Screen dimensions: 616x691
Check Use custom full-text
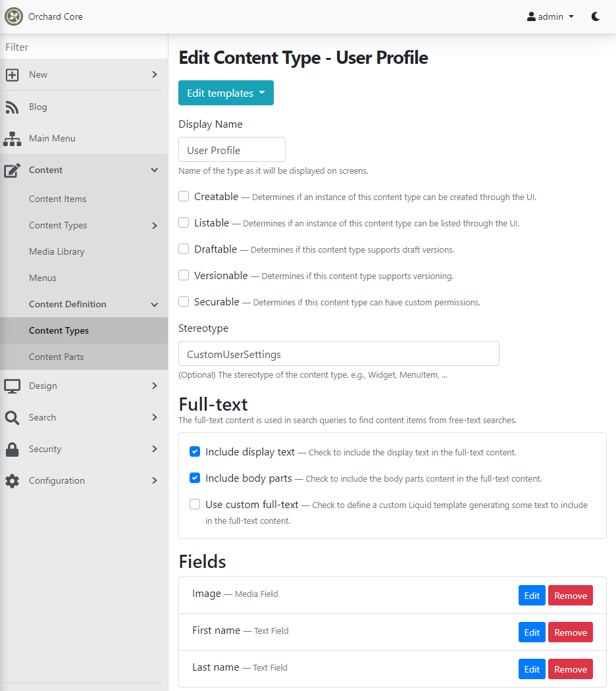click(195, 504)
